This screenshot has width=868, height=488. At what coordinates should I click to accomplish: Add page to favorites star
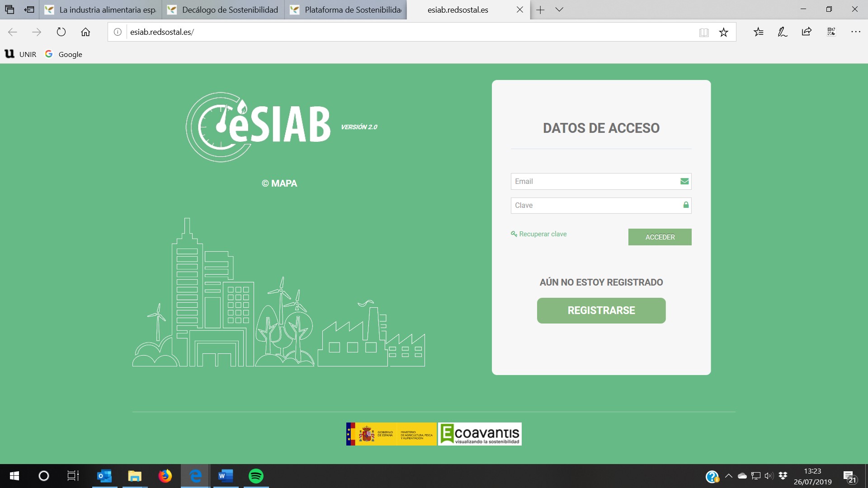click(723, 32)
